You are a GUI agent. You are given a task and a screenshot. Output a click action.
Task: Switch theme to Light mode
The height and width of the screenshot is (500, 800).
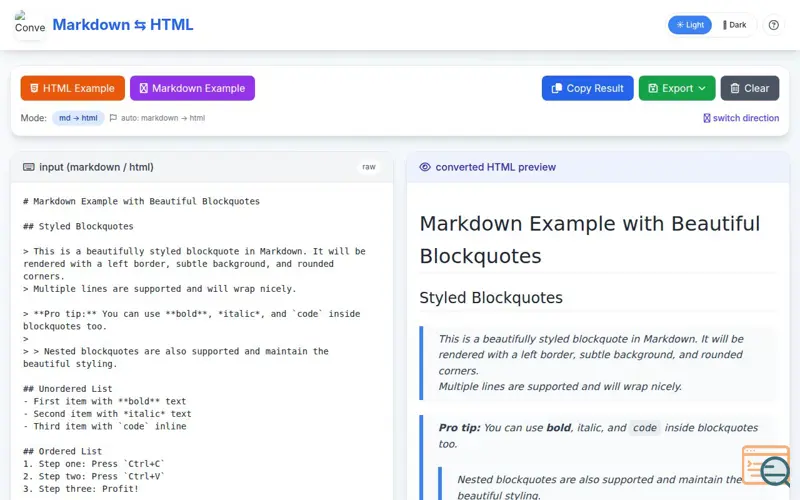click(690, 24)
